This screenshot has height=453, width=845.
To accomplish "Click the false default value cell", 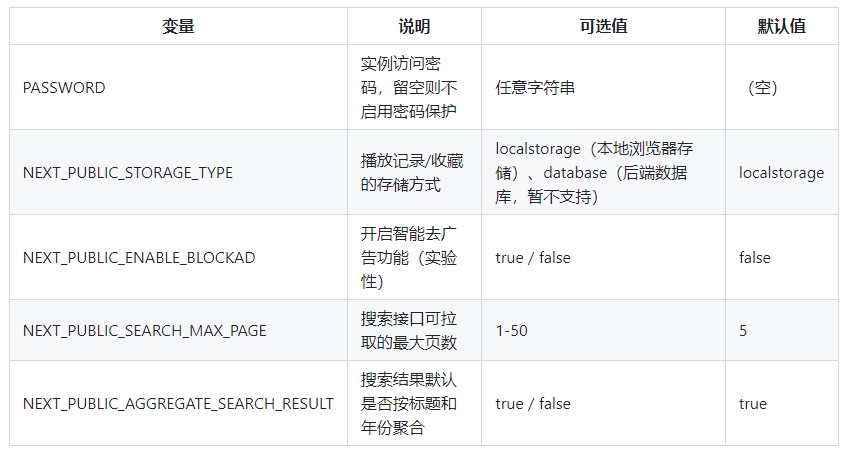I will tap(755, 258).
